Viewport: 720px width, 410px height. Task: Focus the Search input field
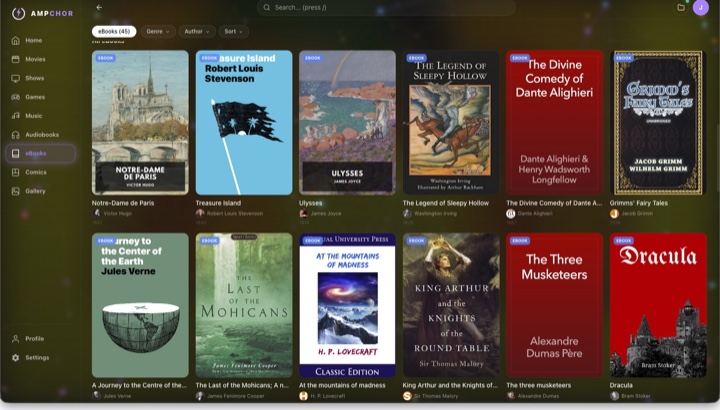point(386,7)
